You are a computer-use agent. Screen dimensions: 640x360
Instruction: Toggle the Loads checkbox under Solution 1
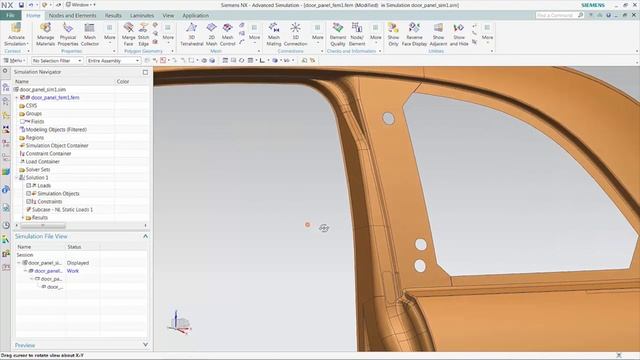tap(29, 185)
